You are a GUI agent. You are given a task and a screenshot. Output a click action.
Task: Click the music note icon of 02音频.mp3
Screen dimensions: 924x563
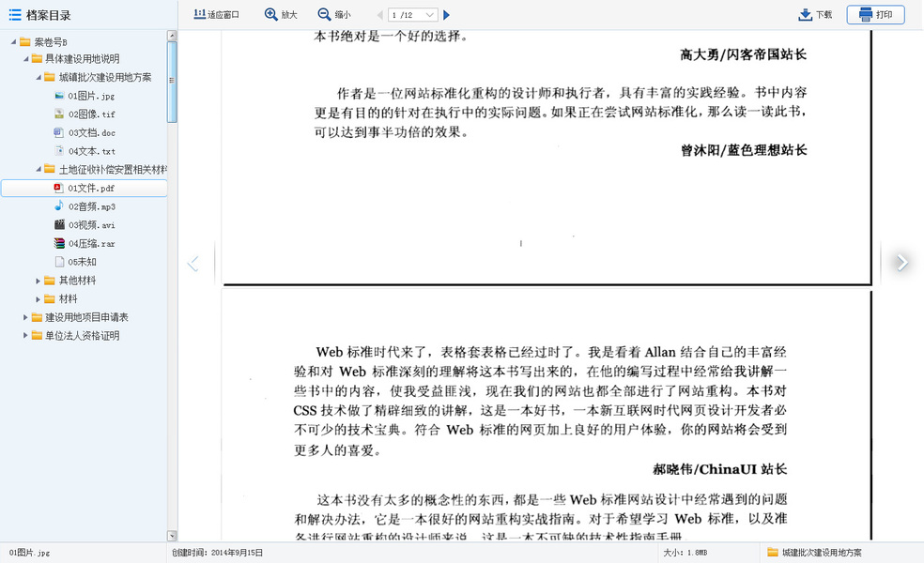tap(59, 205)
